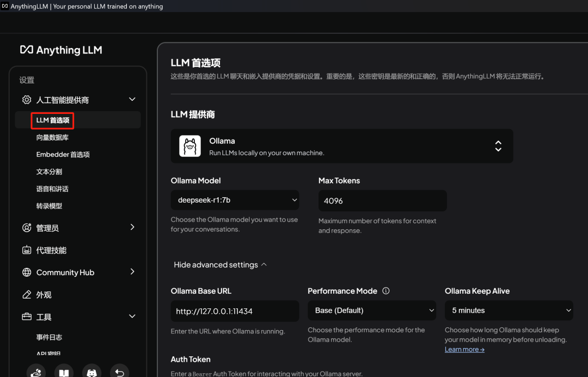588x377 pixels.
Task: Click the Performance Mode info icon
Action: [386, 291]
